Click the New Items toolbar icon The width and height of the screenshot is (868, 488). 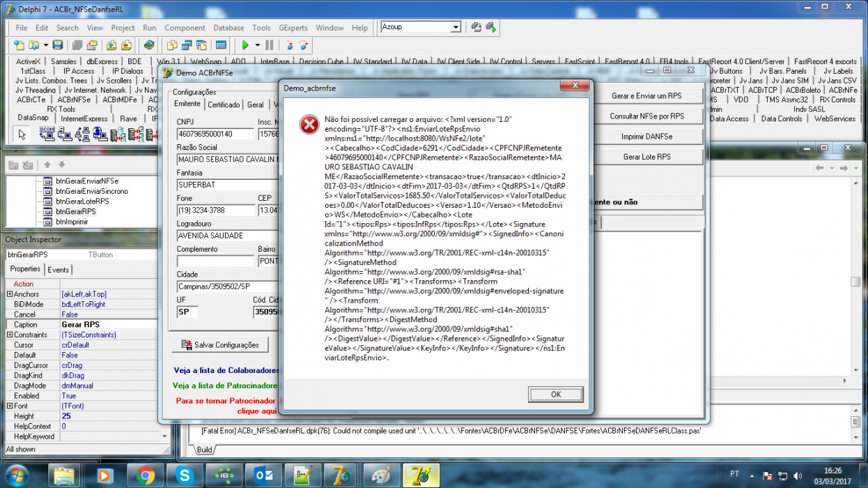point(19,45)
